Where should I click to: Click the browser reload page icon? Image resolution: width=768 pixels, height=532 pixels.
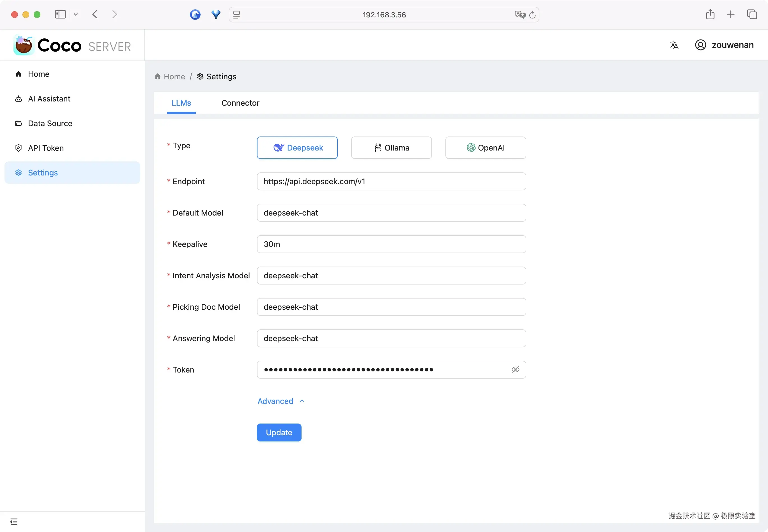point(532,15)
